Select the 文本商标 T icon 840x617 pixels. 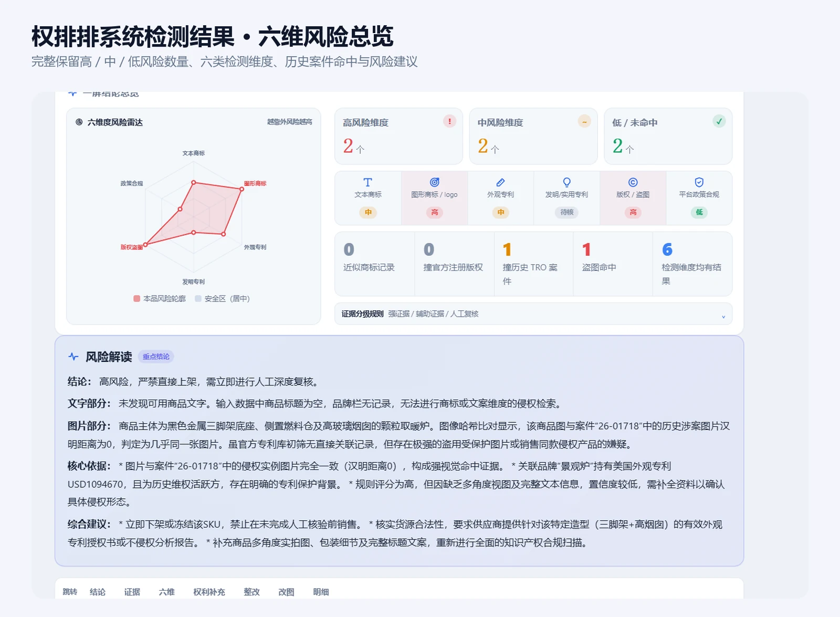click(368, 182)
